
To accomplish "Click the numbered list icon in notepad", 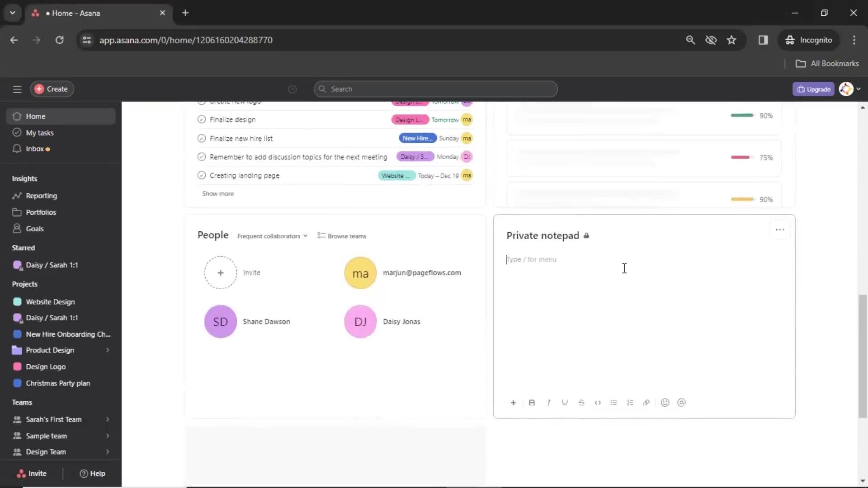I will 630,403.
